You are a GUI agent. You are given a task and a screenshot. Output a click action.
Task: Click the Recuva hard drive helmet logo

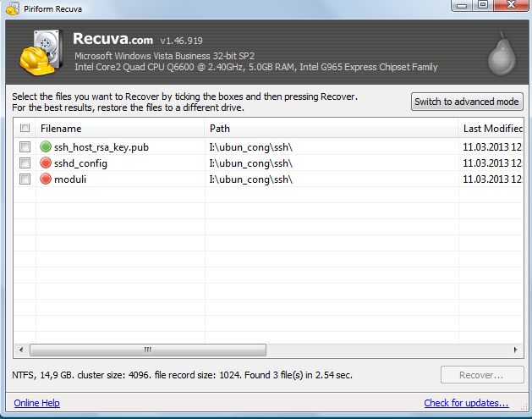pyautogui.click(x=41, y=52)
